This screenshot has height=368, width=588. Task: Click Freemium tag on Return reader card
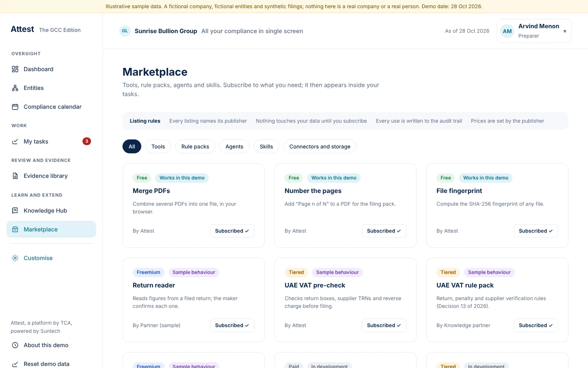pyautogui.click(x=148, y=272)
